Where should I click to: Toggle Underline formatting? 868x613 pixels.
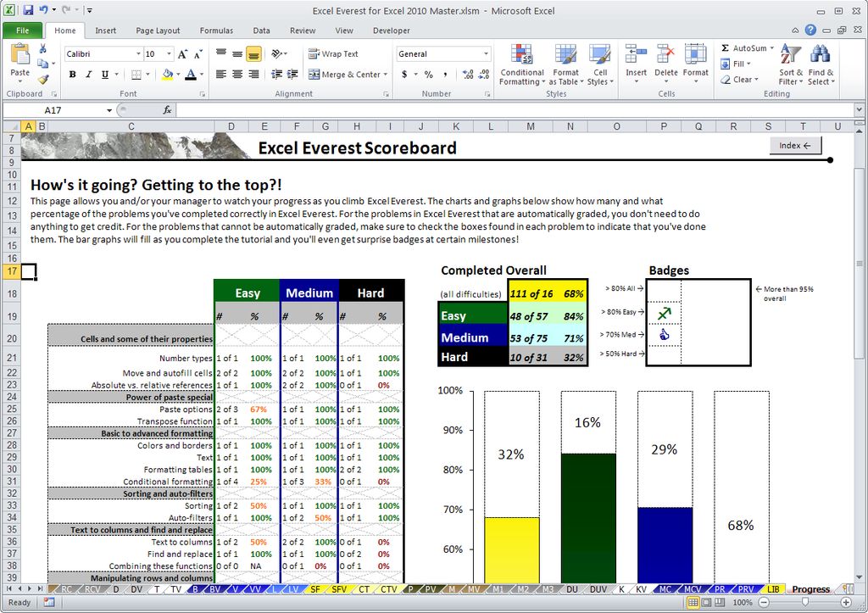tap(104, 75)
